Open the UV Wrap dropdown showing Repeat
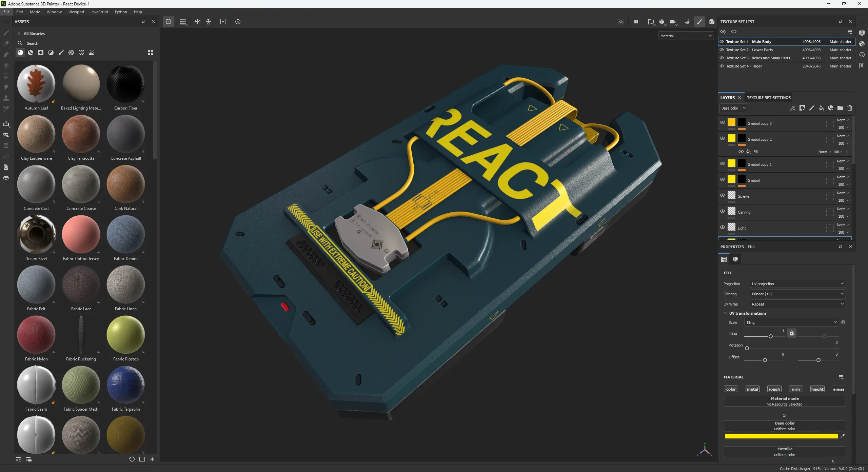 pyautogui.click(x=797, y=304)
